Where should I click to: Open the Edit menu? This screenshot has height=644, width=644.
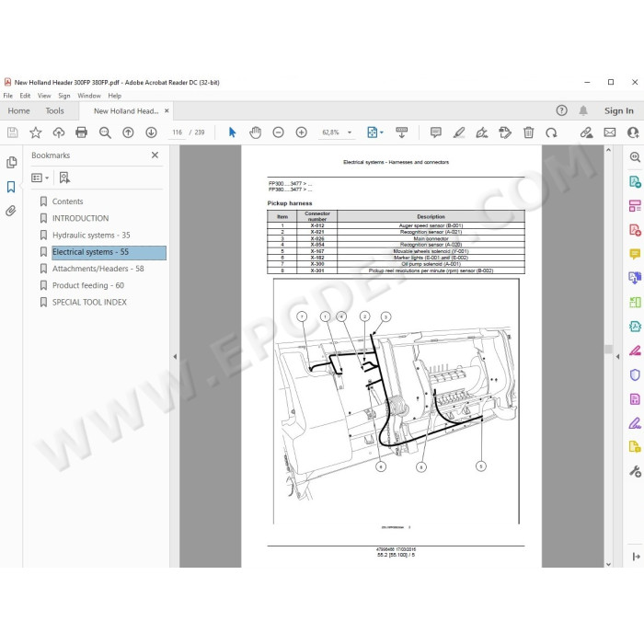tap(25, 96)
